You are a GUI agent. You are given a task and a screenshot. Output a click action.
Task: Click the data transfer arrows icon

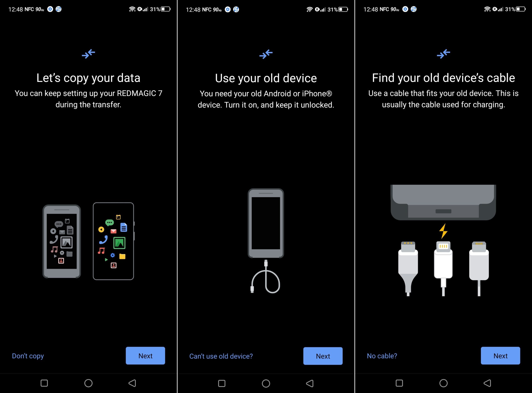click(x=88, y=54)
